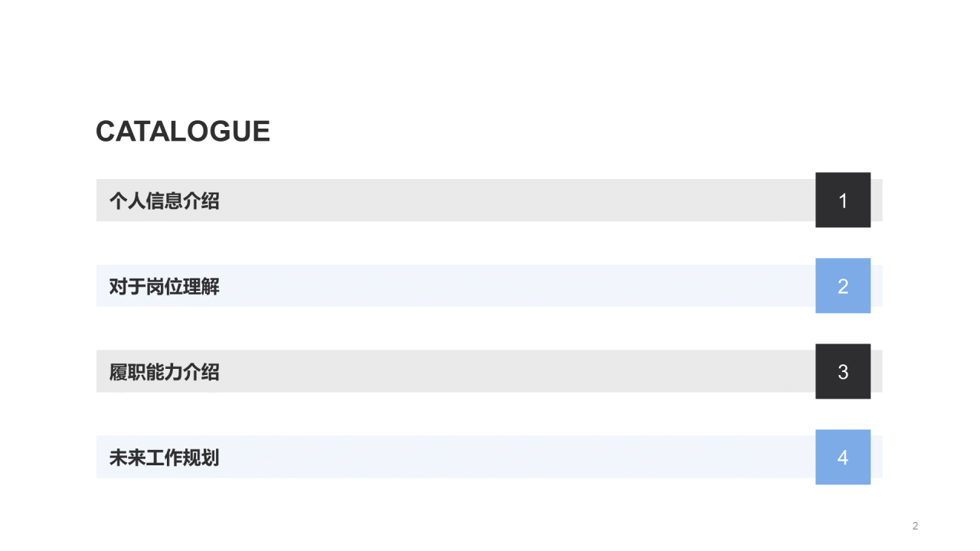Click empty middle of third gray bar
This screenshot has height=551, width=980.
pyautogui.click(x=518, y=371)
